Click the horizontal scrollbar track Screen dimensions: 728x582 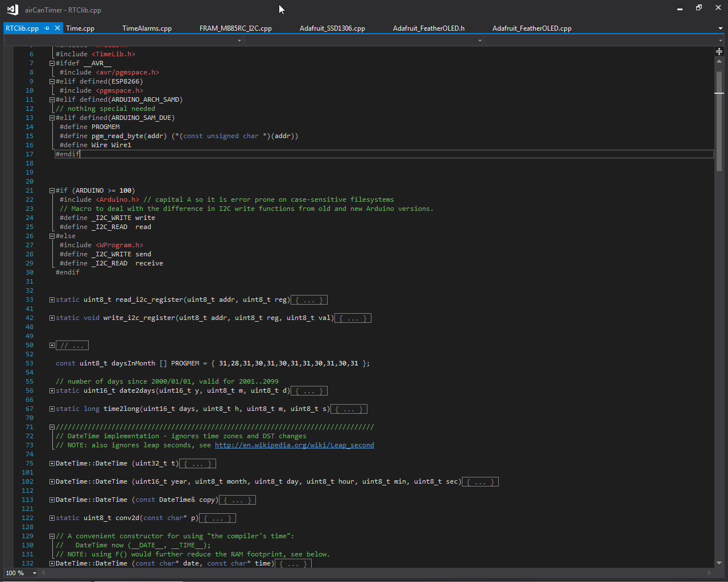click(x=377, y=573)
